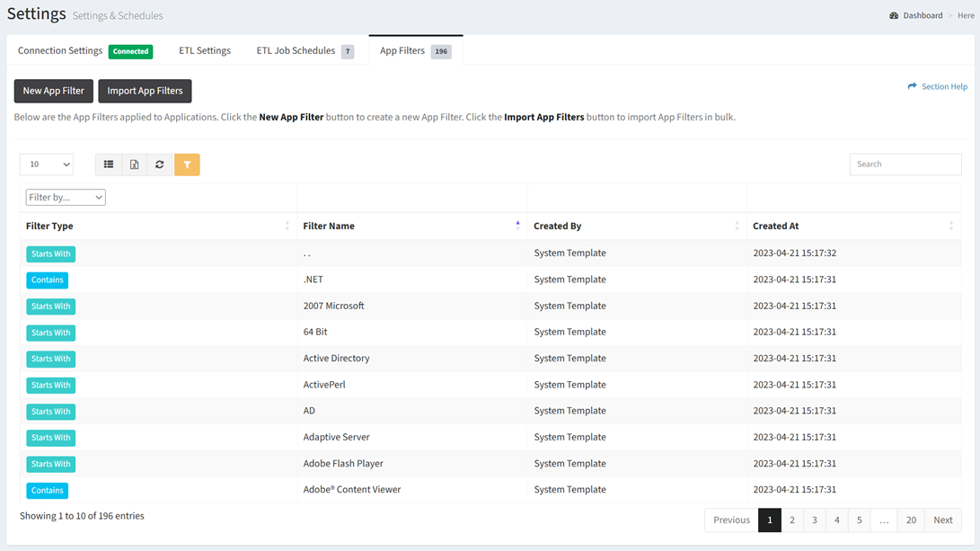The height and width of the screenshot is (551, 980).
Task: Click in the Search input field
Action: coord(905,164)
